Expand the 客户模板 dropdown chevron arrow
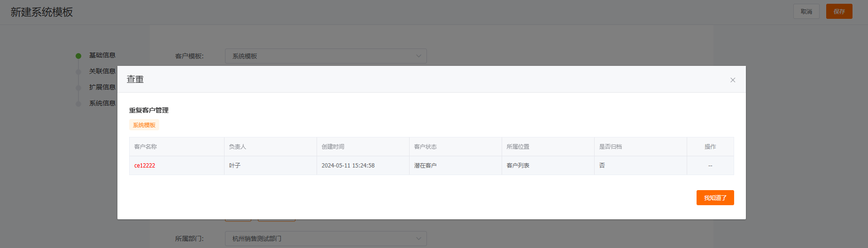This screenshot has height=248, width=868. click(418, 56)
